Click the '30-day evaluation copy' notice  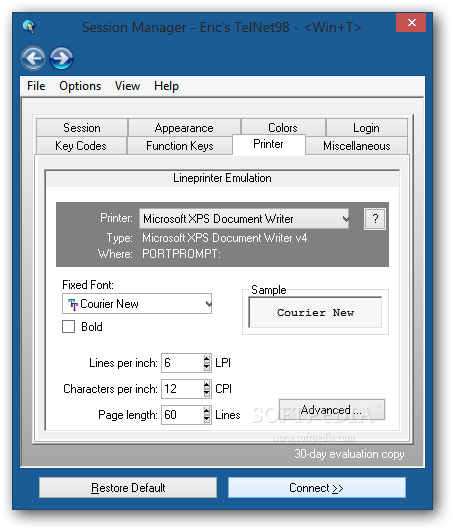(349, 454)
